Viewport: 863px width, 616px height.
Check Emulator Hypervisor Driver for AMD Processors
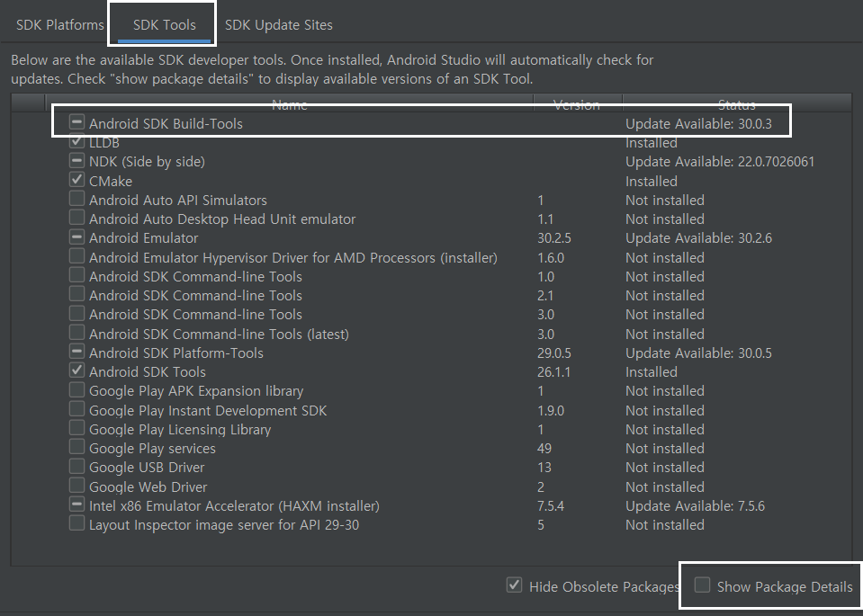click(76, 256)
